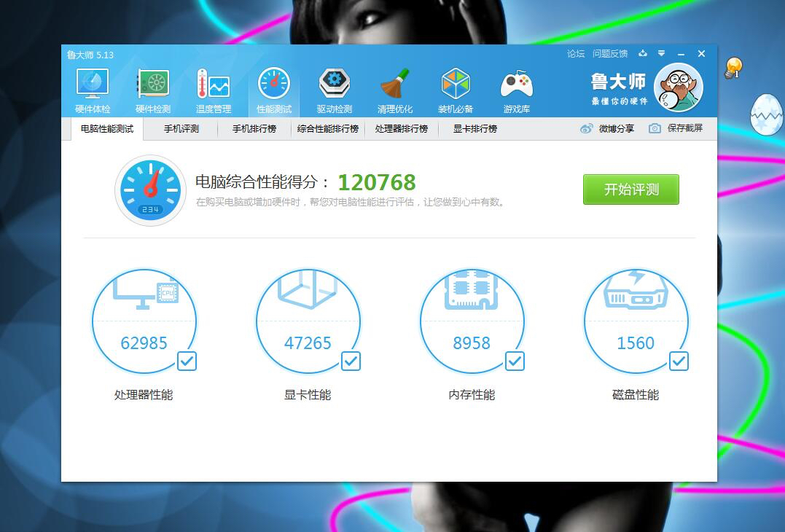This screenshot has height=532, width=785.
Task: Toggle the checkmark under 磁盘性能 score
Action: [678, 361]
